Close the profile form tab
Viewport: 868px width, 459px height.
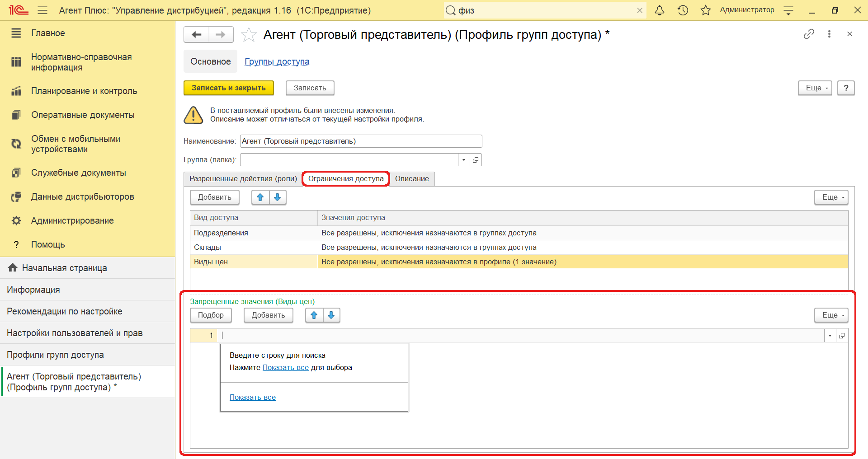(x=849, y=34)
